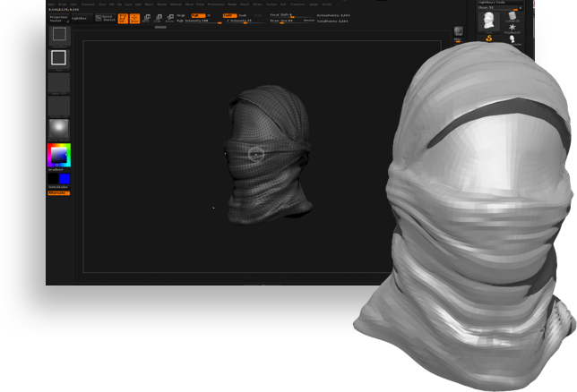Screen dimensions: 577x392
Task: Open the Alpha selector slot
Action: pyautogui.click(x=59, y=82)
